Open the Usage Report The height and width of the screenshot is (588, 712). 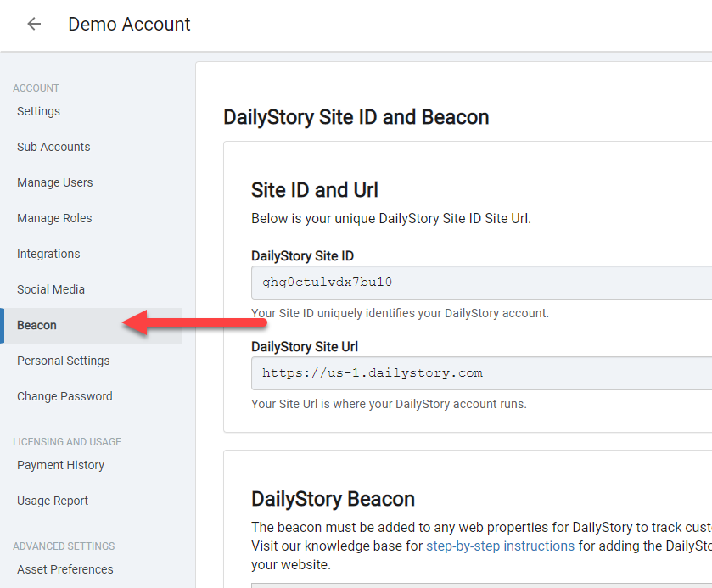coord(53,501)
